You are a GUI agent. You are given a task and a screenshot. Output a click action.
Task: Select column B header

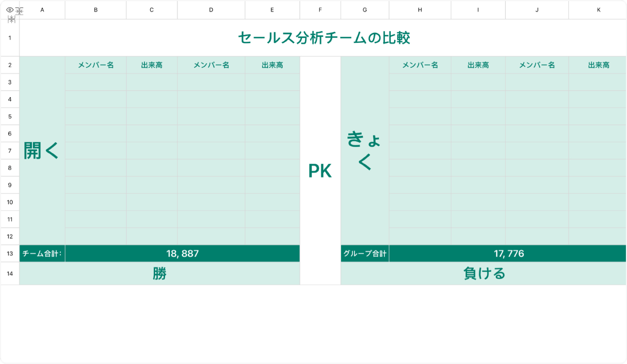[96, 10]
